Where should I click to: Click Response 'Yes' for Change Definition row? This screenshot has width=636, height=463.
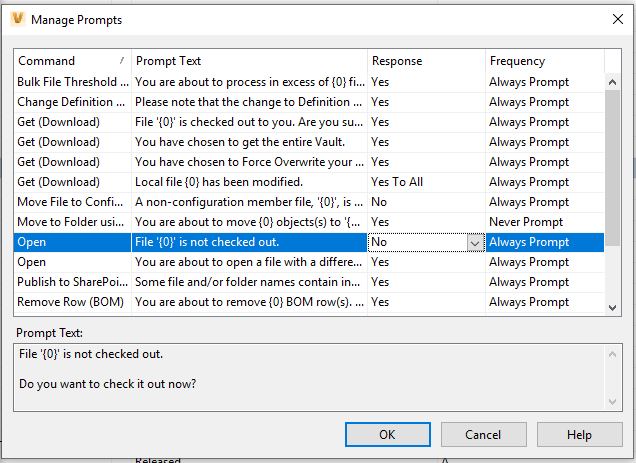426,102
